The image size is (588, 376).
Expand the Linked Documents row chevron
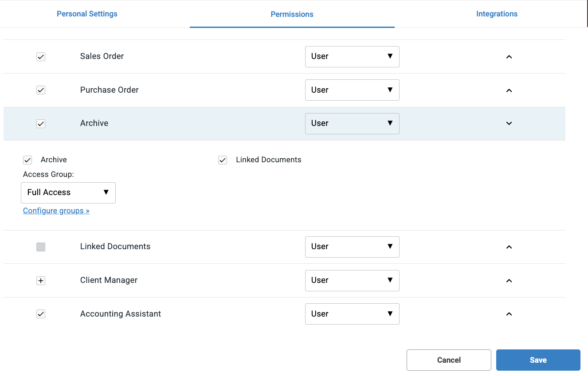(509, 247)
